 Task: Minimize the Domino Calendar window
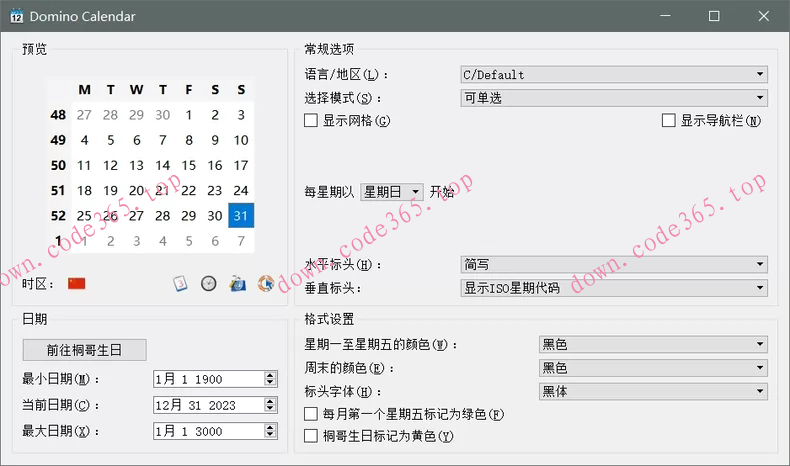[x=665, y=16]
